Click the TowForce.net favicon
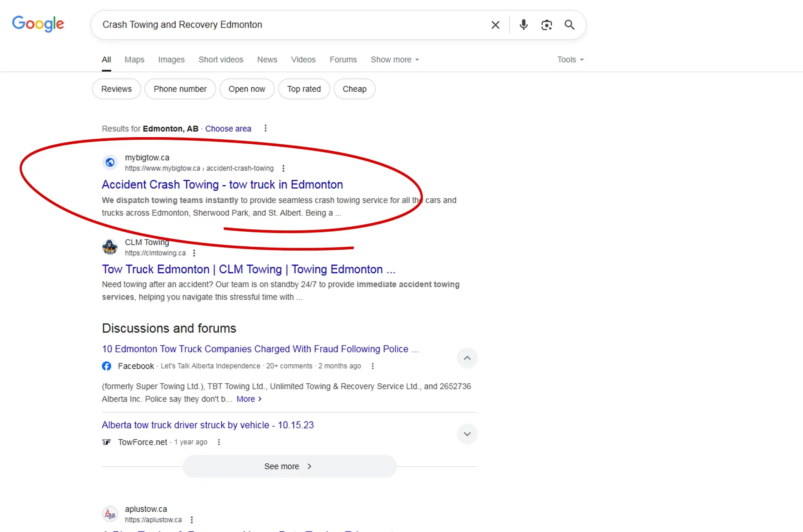The image size is (803, 532). coord(107,442)
